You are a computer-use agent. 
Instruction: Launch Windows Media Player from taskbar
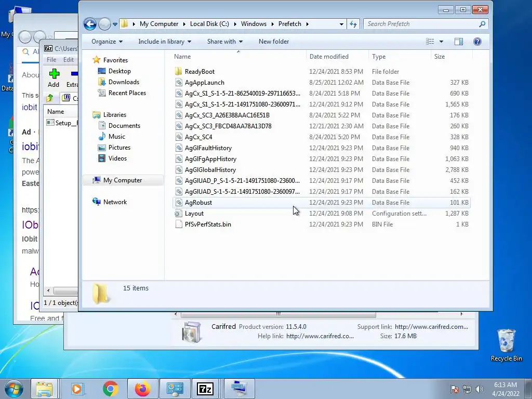coord(77,389)
